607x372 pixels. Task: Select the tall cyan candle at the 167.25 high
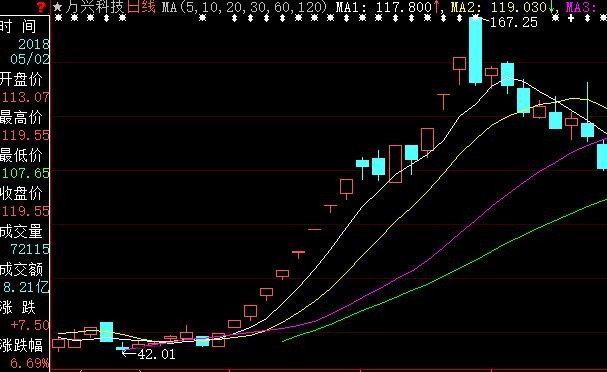(x=475, y=50)
